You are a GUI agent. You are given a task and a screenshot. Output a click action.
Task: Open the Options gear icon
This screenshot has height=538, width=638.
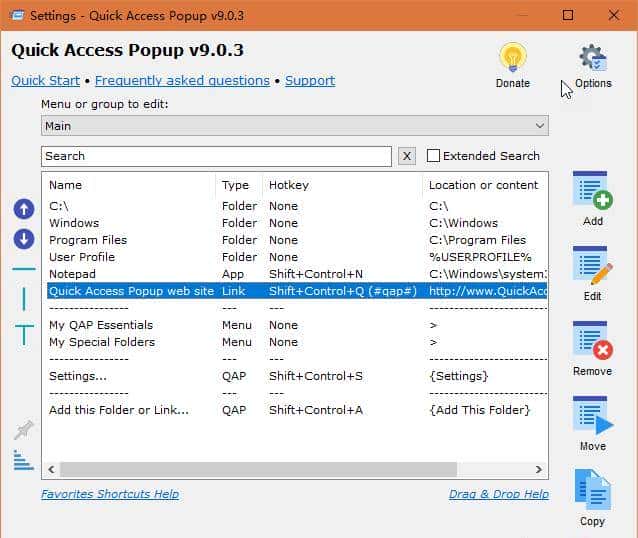point(593,59)
